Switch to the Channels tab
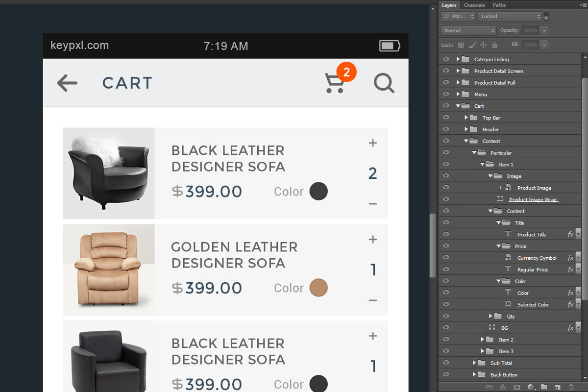588x392 pixels. (x=474, y=5)
